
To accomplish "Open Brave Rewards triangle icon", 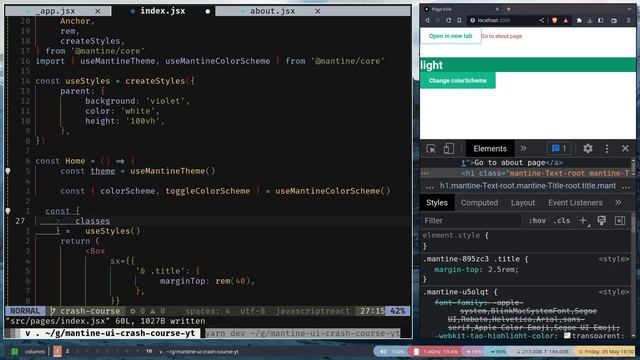I will tap(566, 20).
